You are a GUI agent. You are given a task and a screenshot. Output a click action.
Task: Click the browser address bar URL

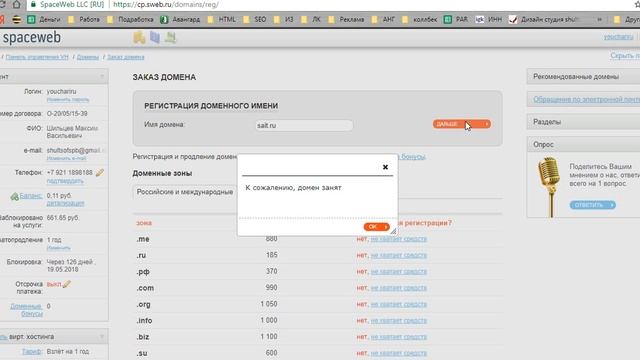coord(166,4)
